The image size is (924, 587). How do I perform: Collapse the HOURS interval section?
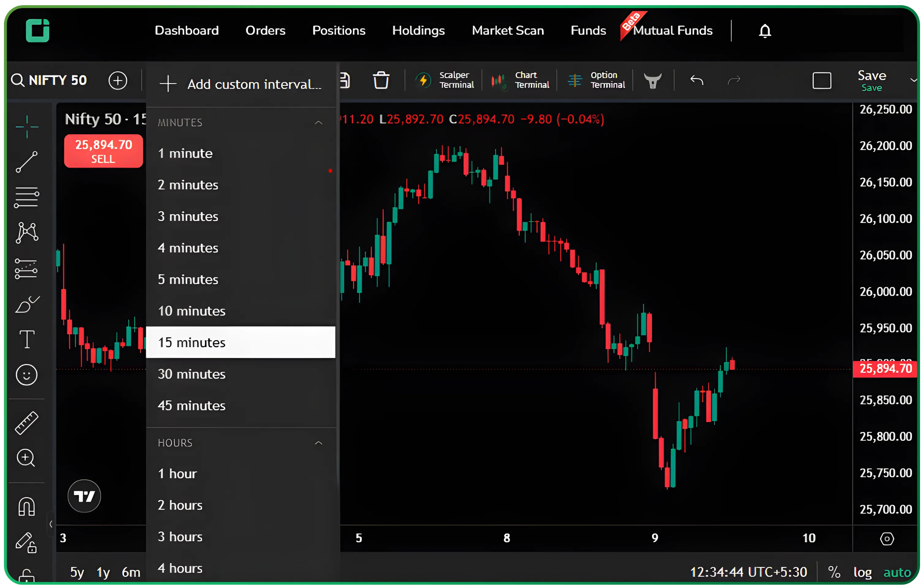click(319, 443)
